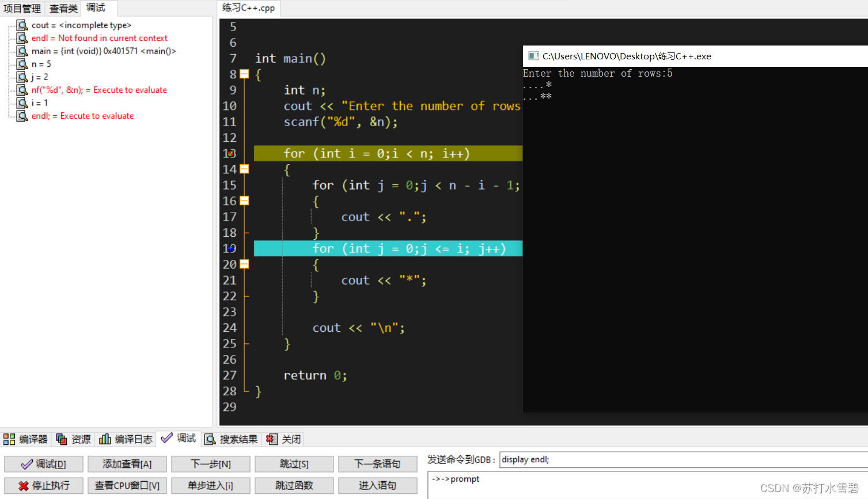Click the 关闭 bottom tab
This screenshot has width=868, height=499.
click(283, 439)
